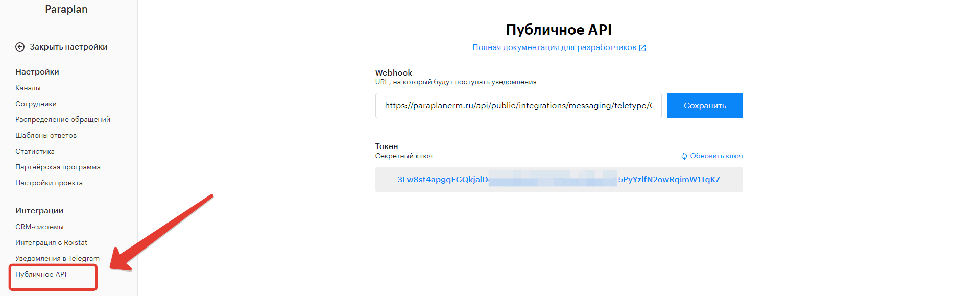This screenshot has width=980, height=296.
Task: Click the secret token key value
Action: coord(559,180)
